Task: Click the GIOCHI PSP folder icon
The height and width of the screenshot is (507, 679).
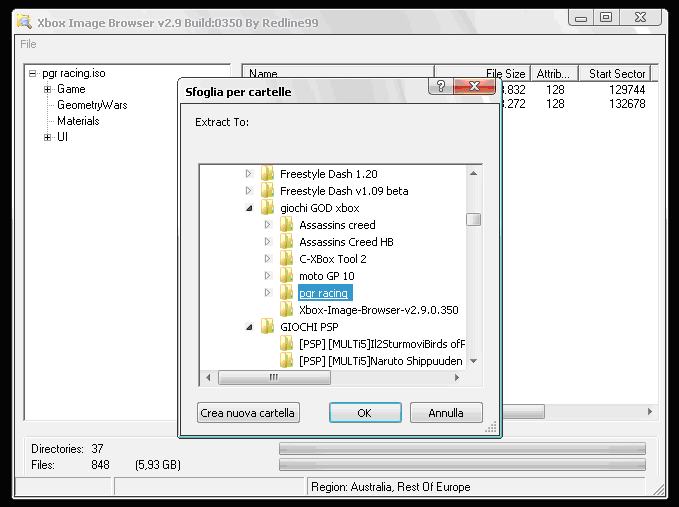Action: pos(267,326)
